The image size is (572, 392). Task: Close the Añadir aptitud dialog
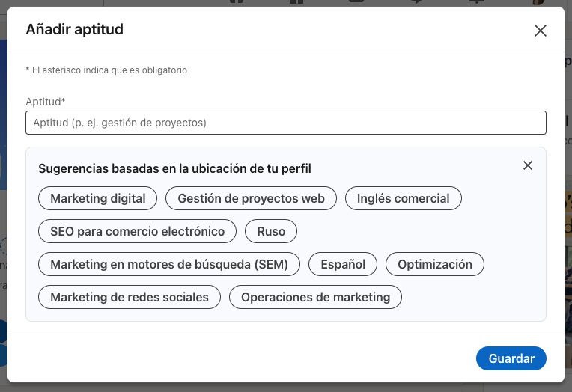pos(540,31)
